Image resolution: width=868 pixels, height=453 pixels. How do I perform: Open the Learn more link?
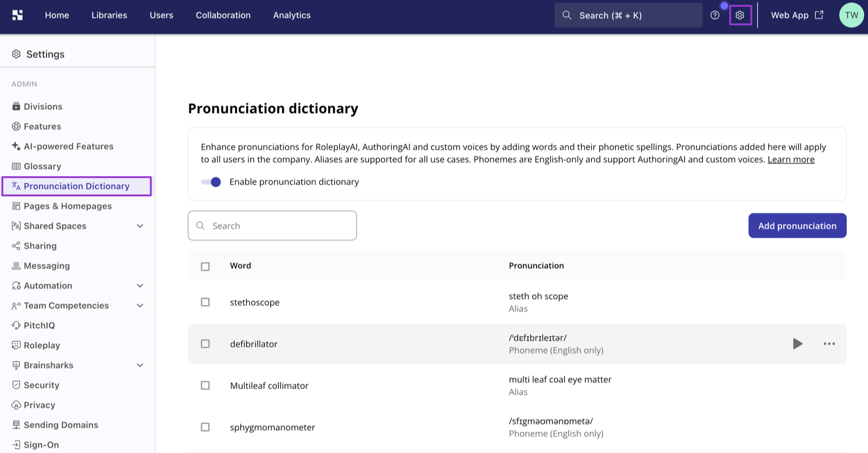tap(791, 159)
